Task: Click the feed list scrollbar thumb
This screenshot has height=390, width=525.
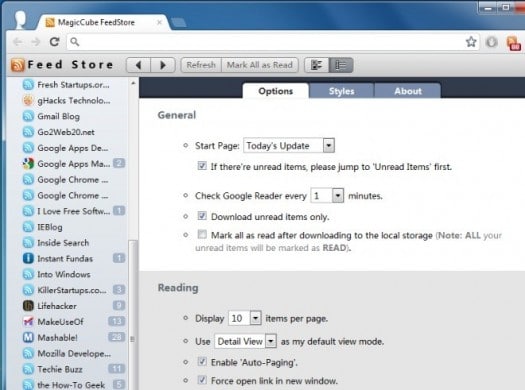Action: coord(133,315)
